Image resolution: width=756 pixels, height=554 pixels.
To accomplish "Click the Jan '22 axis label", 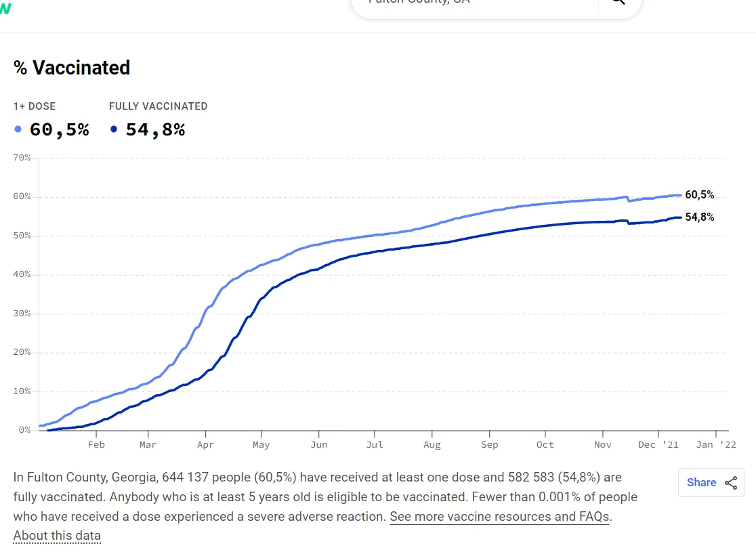I will 716,445.
